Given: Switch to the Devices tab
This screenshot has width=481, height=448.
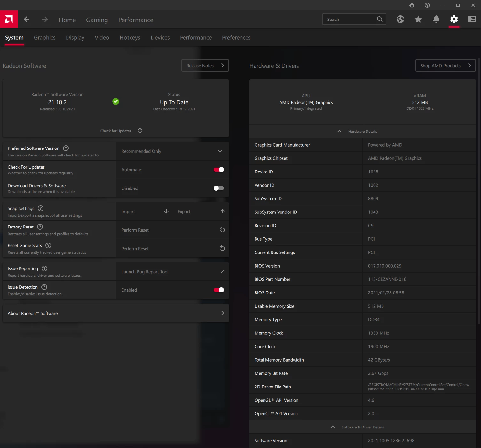Looking at the screenshot, I should pyautogui.click(x=160, y=37).
